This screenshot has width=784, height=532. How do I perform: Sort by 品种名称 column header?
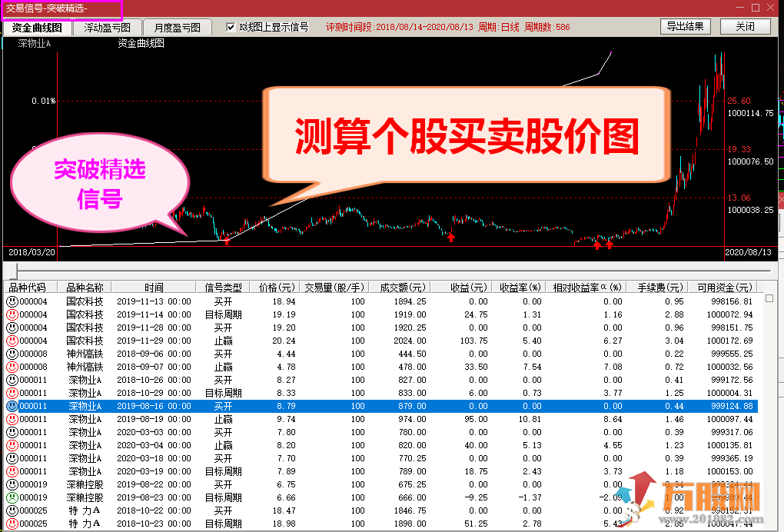(x=85, y=288)
